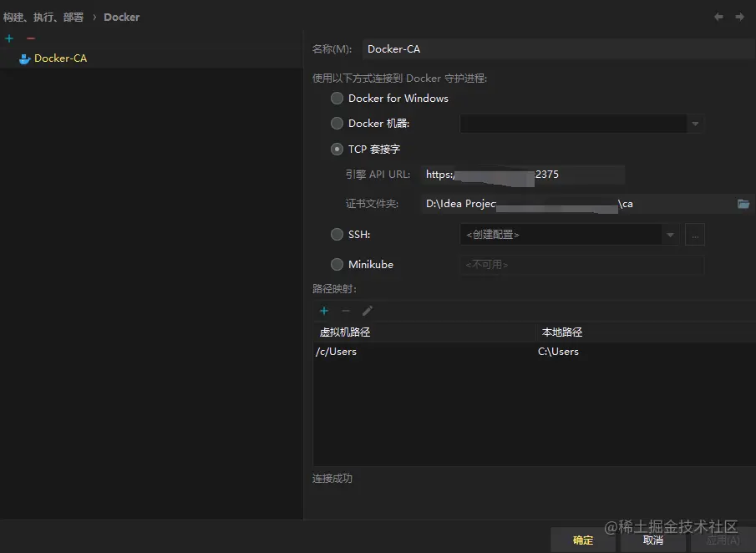Add a path mapping with plus icon

point(324,311)
